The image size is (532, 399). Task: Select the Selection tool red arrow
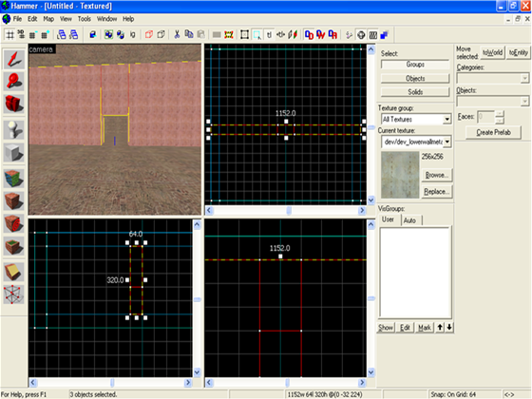[x=14, y=59]
